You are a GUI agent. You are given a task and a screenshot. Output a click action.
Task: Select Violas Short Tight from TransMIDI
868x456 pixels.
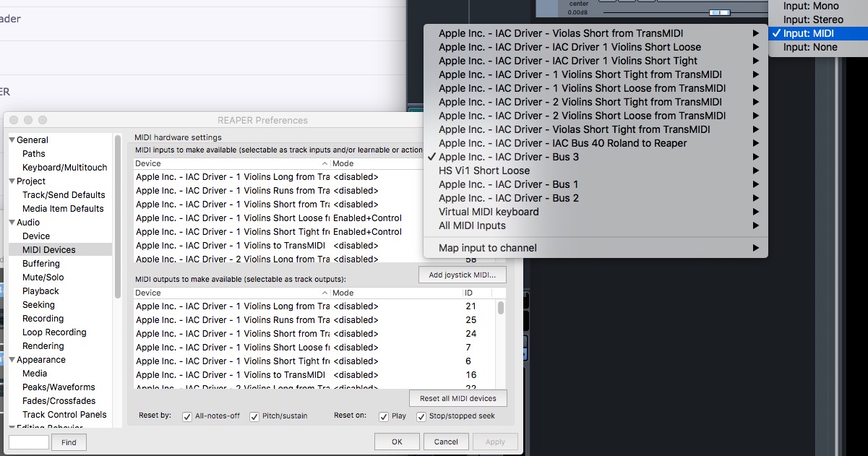click(x=596, y=129)
